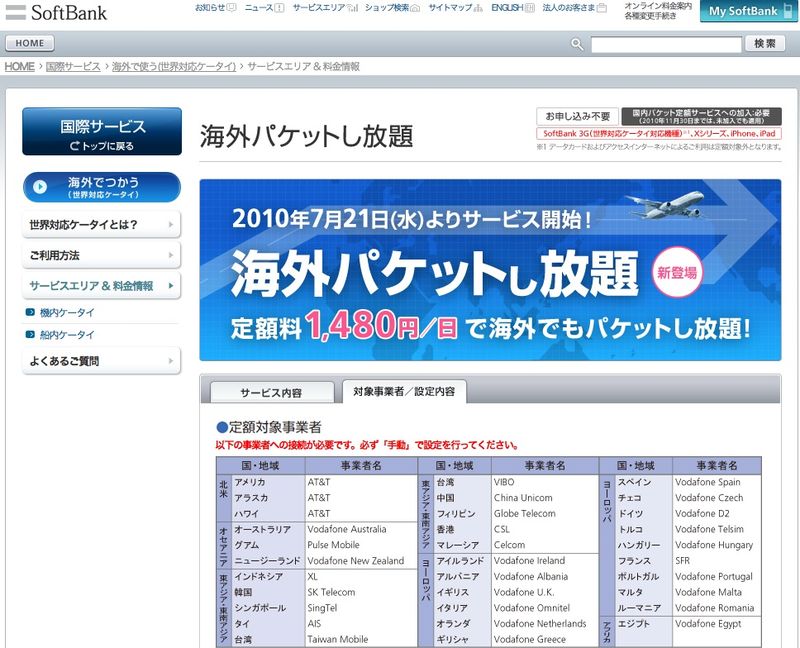This screenshot has width=800, height=648.
Task: Click the 新登場 round badge
Action: pos(677,272)
